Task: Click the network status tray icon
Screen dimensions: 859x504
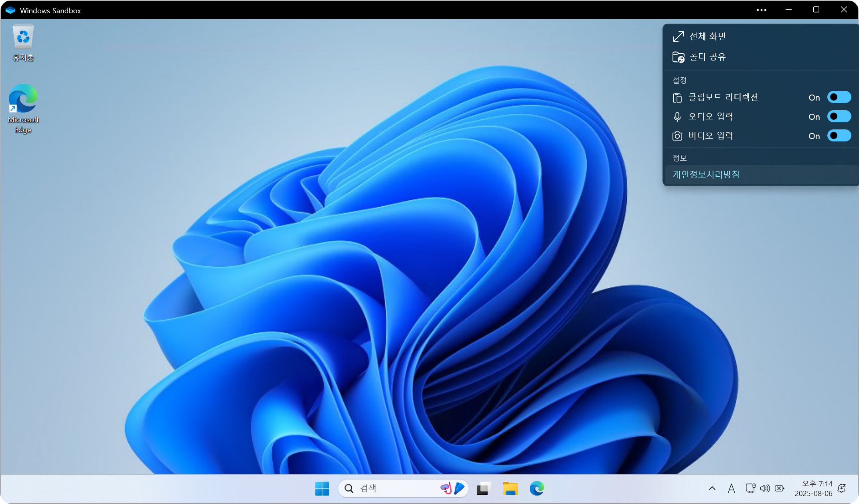Action: pos(750,488)
